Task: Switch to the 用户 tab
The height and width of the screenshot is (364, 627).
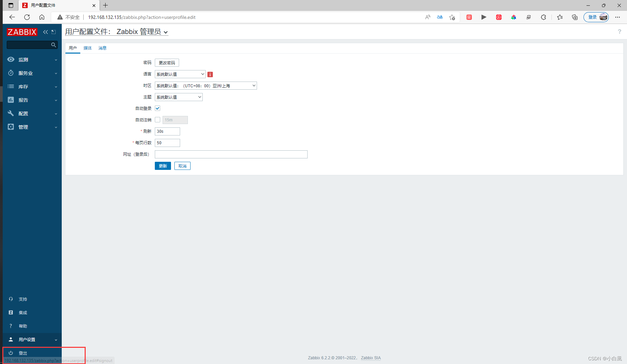Action: click(73, 48)
